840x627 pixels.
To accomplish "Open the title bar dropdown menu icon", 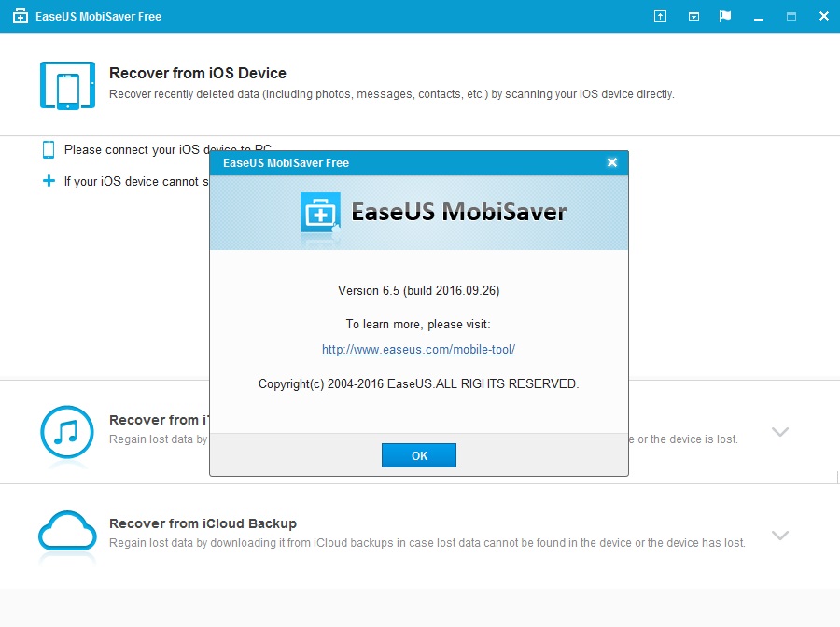I will 693,17.
